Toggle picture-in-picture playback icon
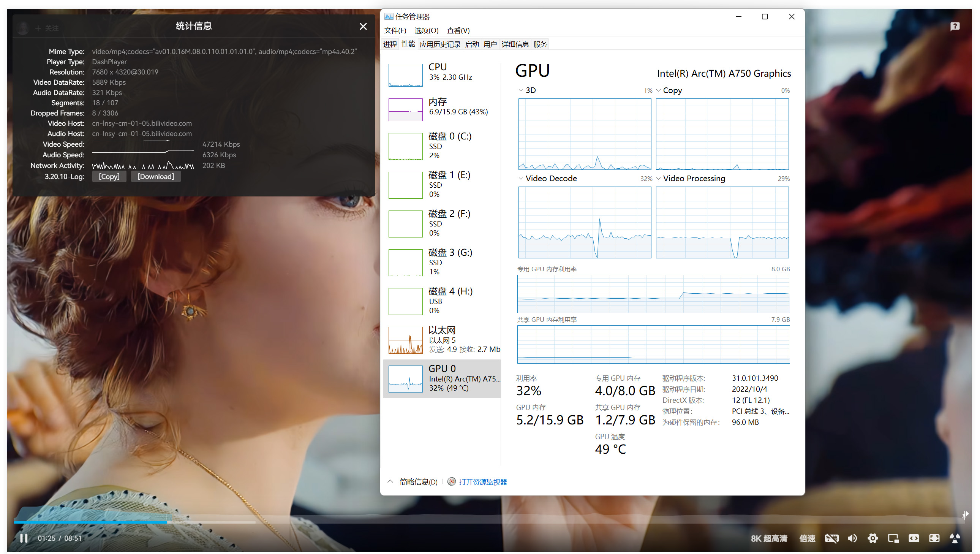The image size is (980, 554). pyautogui.click(x=893, y=538)
